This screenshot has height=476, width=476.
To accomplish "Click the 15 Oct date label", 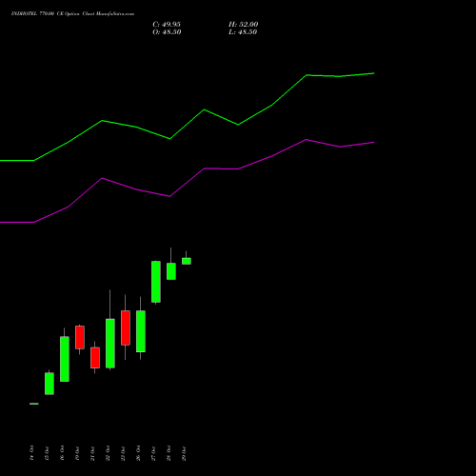I will coord(47,453).
